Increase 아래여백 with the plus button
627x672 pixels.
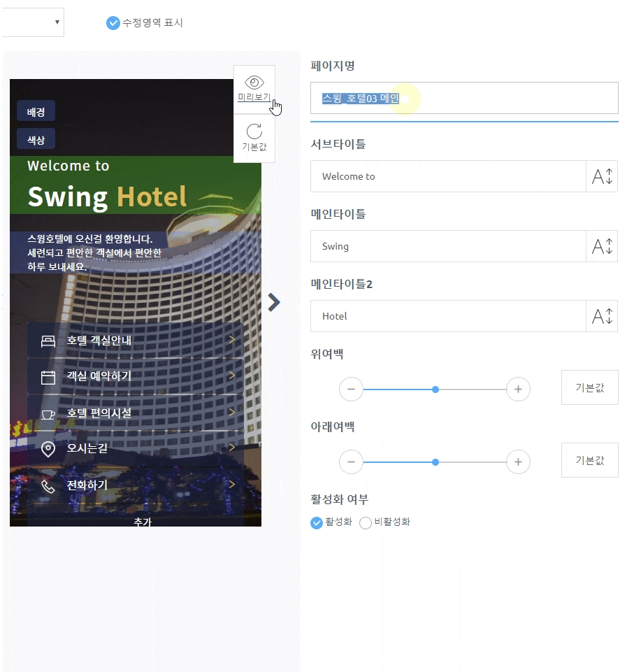pos(518,462)
